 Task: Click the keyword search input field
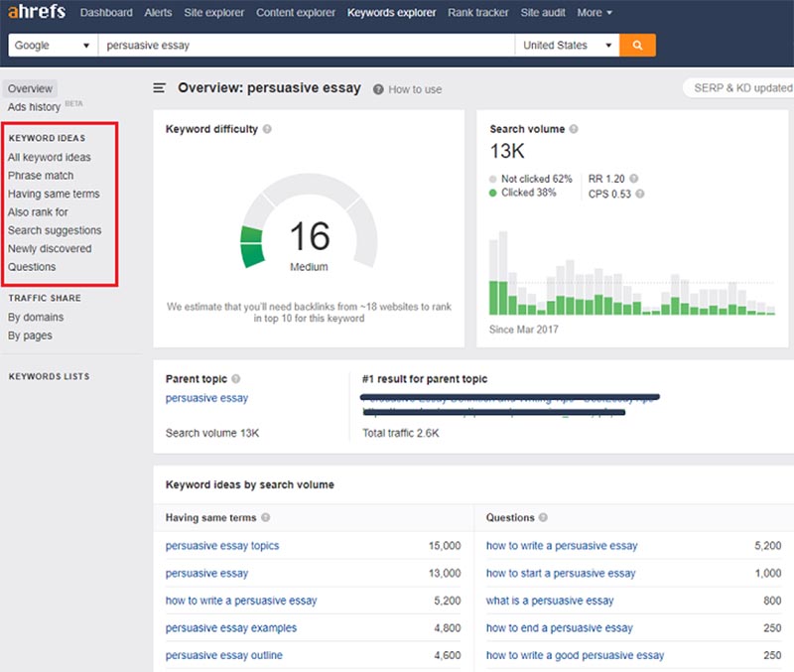tap(307, 45)
